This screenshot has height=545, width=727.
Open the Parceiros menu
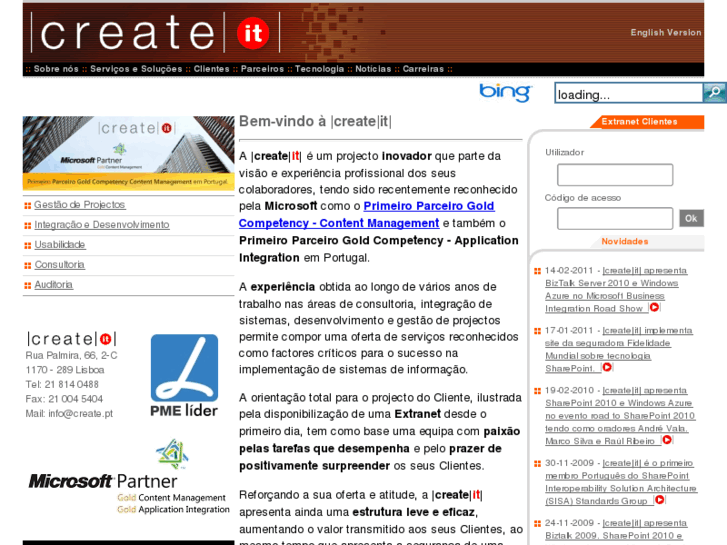click(262, 69)
